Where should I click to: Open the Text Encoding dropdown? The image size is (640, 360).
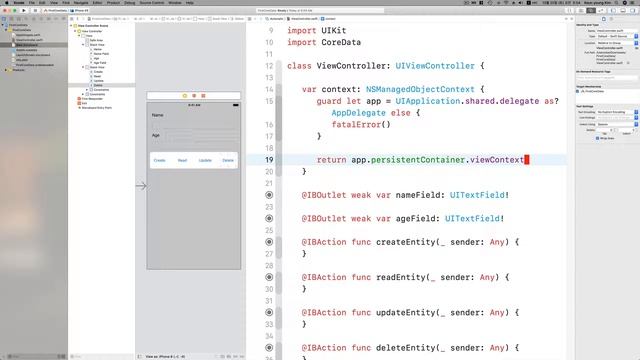(x=617, y=112)
